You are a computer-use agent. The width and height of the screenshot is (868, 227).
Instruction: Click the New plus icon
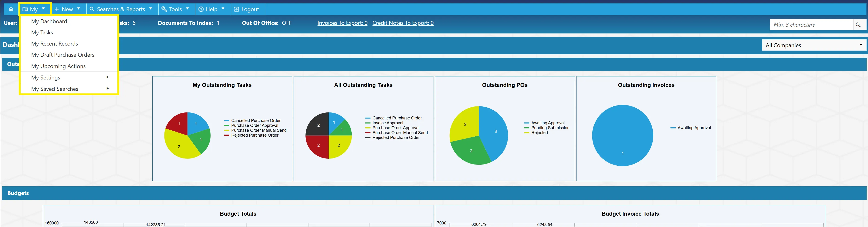(57, 9)
